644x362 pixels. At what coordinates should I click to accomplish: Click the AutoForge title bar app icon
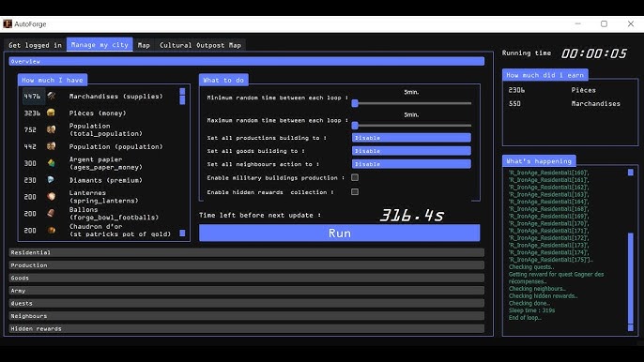point(8,23)
